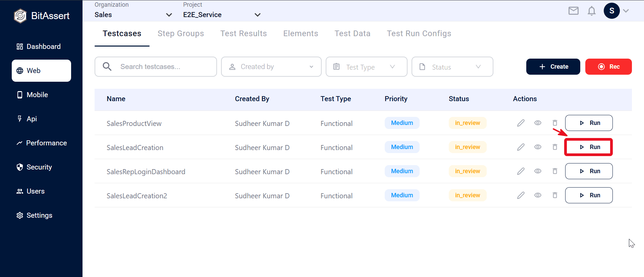Delete the SalesProductView testcase
644x277 pixels.
[x=555, y=123]
